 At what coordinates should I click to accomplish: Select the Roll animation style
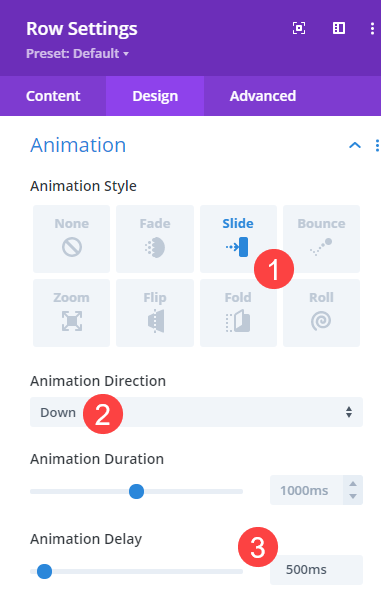pos(321,313)
